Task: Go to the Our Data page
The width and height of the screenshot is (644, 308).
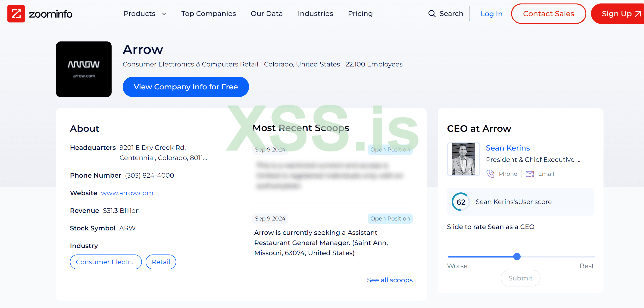Action: [x=266, y=14]
